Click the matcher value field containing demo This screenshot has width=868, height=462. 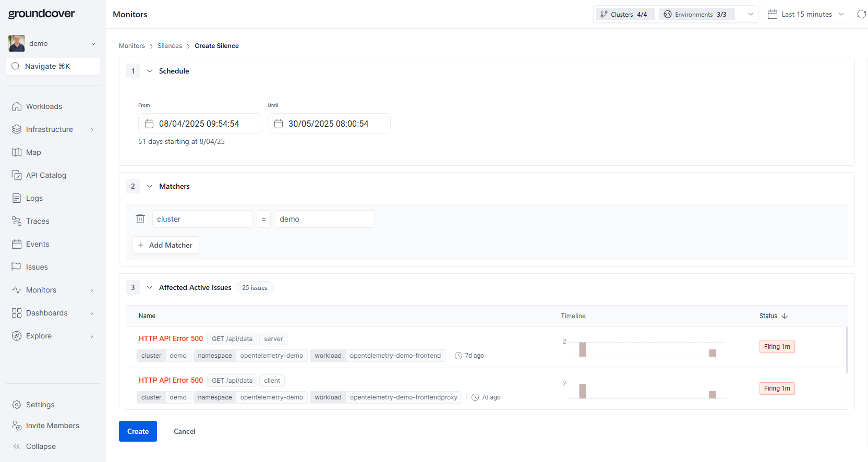coord(324,219)
